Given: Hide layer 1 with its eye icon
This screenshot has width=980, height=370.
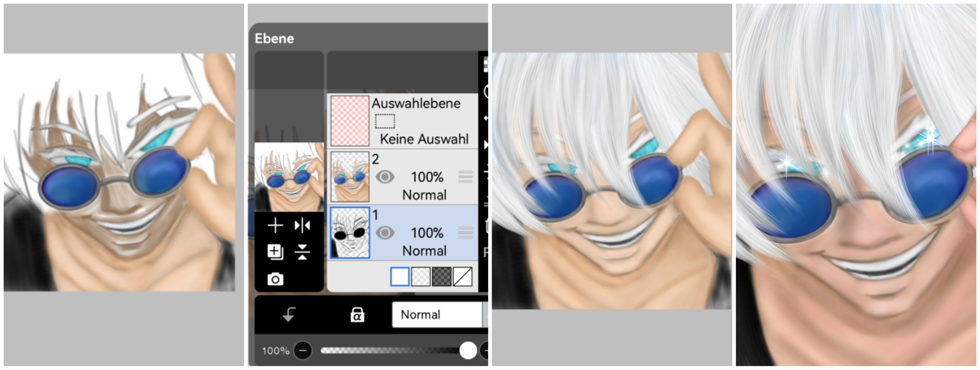Looking at the screenshot, I should click(385, 233).
